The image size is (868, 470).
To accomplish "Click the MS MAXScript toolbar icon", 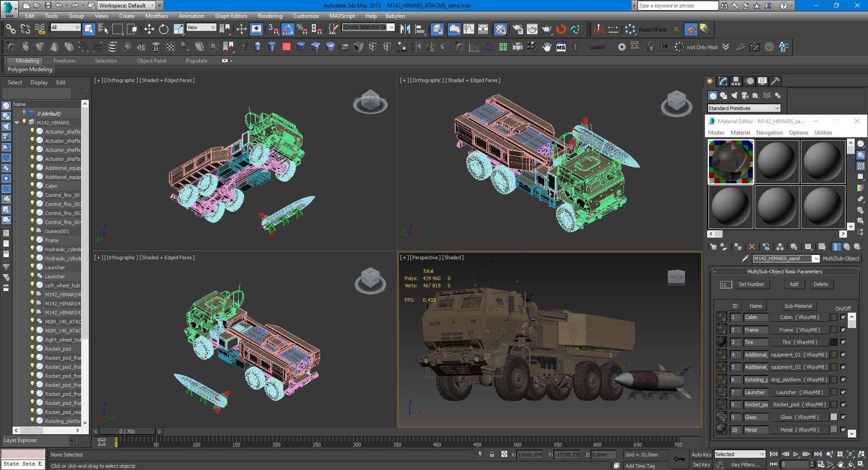I will pos(561,47).
